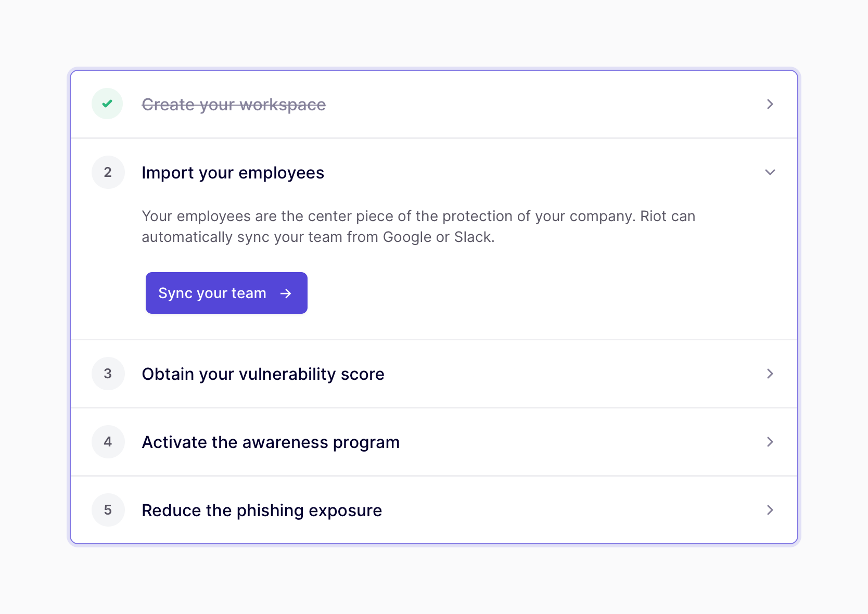The height and width of the screenshot is (614, 868).
Task: Click the step 3 number badge
Action: coord(108,374)
